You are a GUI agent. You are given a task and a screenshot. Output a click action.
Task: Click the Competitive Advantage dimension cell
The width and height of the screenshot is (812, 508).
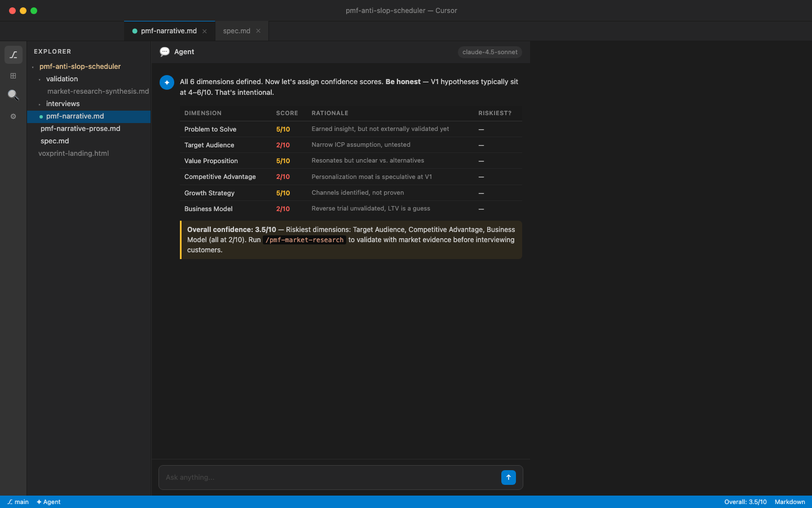(220, 177)
